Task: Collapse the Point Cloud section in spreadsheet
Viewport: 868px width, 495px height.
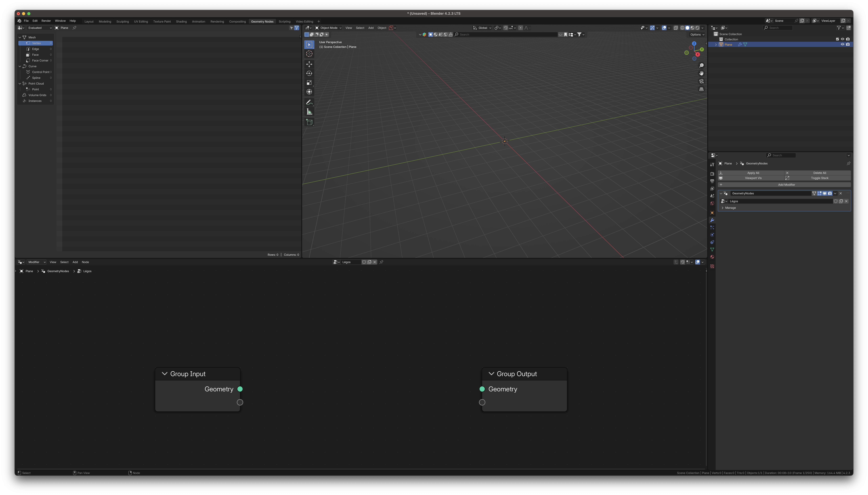Action: (x=20, y=84)
